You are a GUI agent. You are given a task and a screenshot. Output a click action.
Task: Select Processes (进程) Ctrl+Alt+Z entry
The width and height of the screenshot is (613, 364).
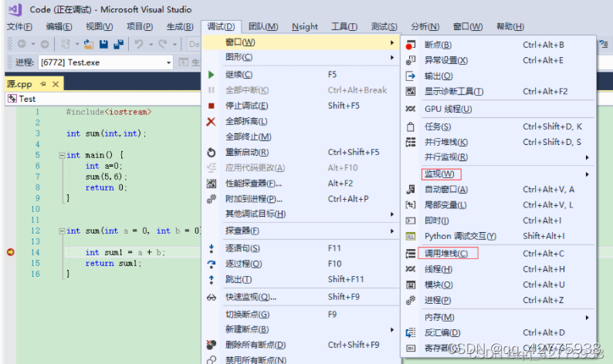499,300
